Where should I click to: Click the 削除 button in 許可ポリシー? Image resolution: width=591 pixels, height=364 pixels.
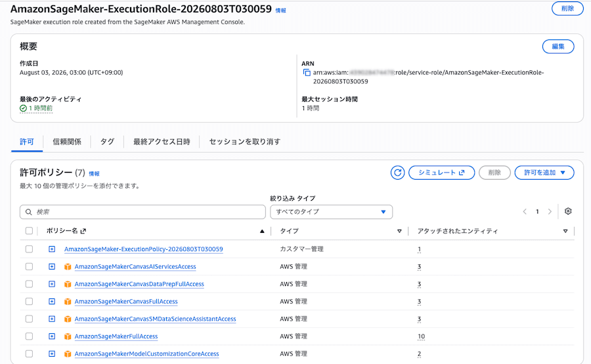tap(494, 172)
